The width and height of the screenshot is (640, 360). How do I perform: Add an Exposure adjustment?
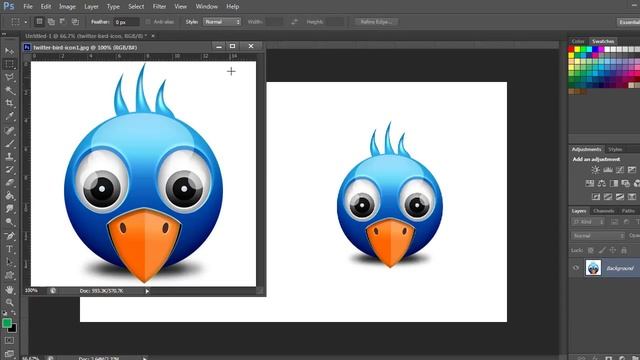tap(631, 170)
